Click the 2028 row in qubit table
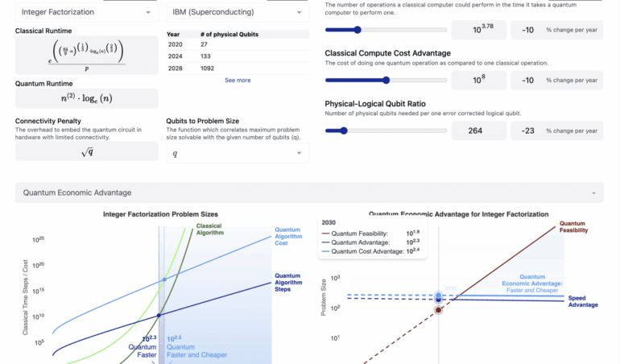The height and width of the screenshot is (364, 620). click(238, 68)
